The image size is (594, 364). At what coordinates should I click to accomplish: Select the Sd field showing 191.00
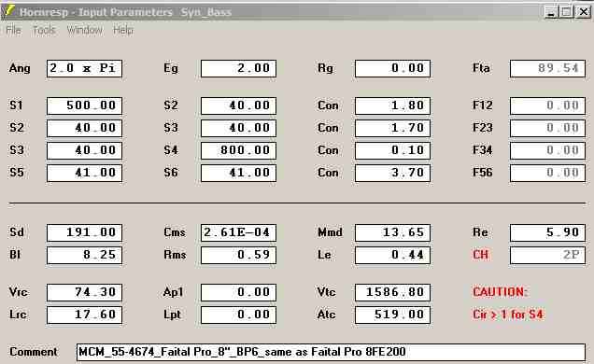tap(84, 232)
